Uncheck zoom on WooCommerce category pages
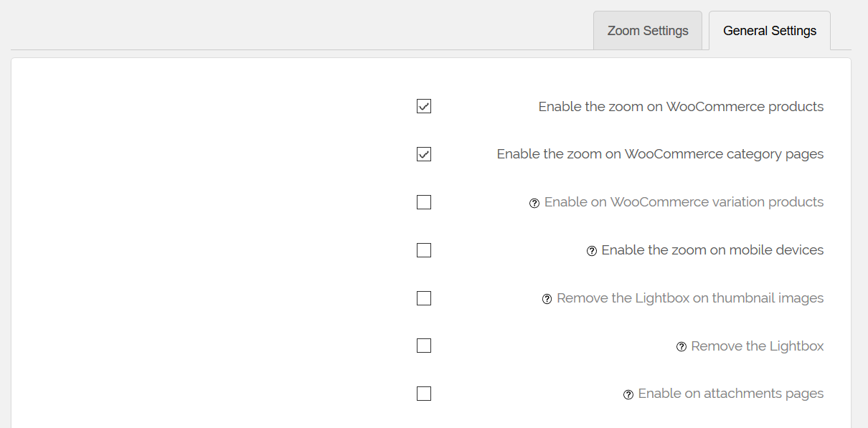The width and height of the screenshot is (868, 428). click(x=424, y=154)
